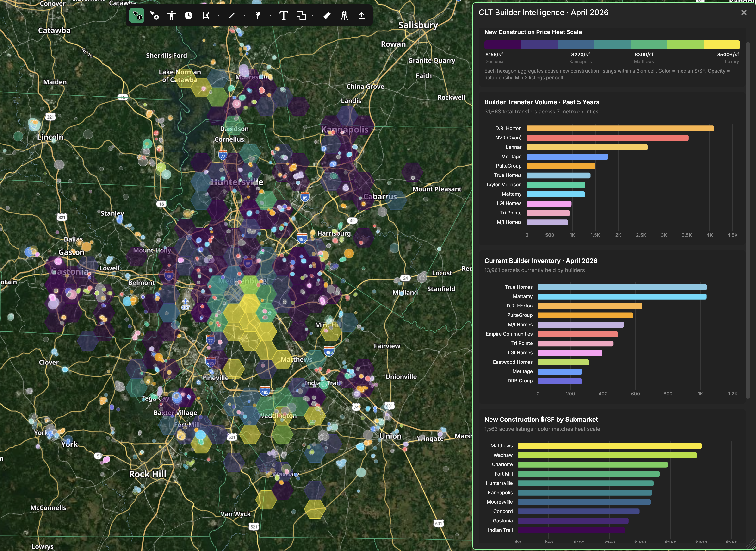Click the 'Rock Hill' map label
Viewport: 756px width, 551px height.
tap(148, 474)
